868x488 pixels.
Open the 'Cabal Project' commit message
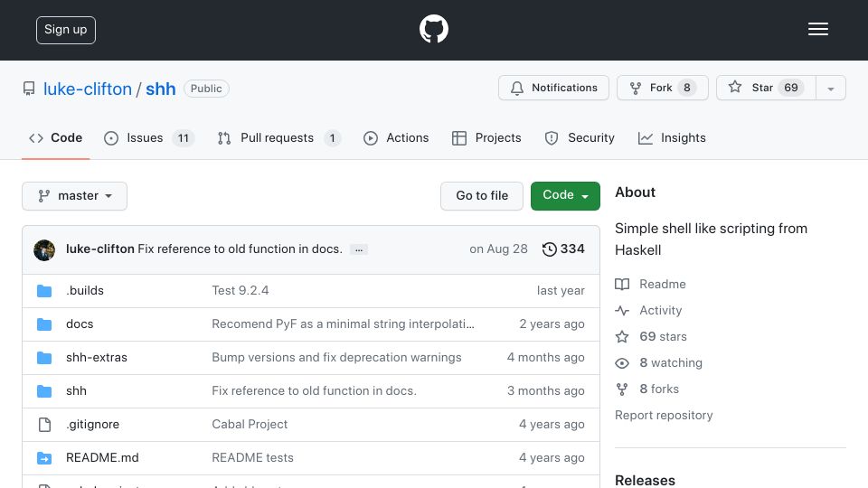coord(250,425)
